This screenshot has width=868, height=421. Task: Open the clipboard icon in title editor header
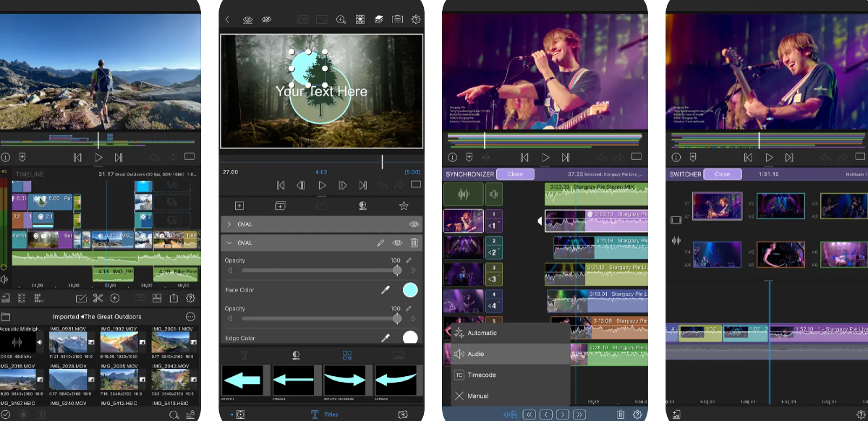[397, 20]
